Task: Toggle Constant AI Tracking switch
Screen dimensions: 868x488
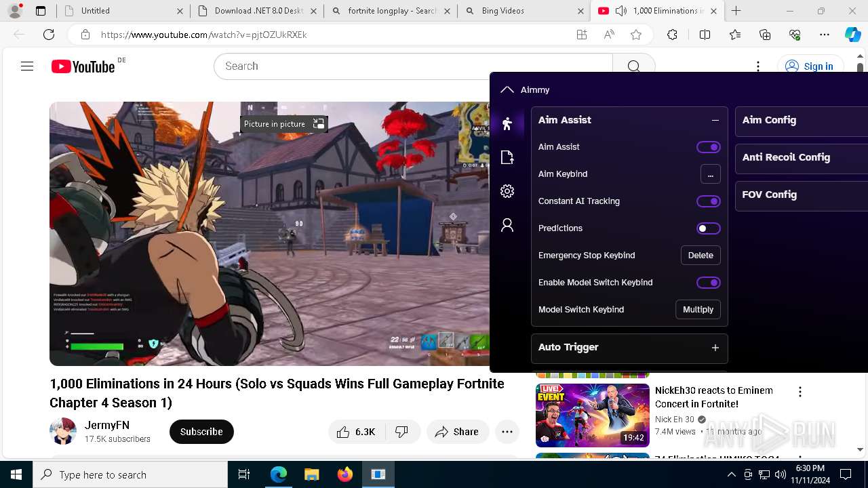Action: (709, 201)
